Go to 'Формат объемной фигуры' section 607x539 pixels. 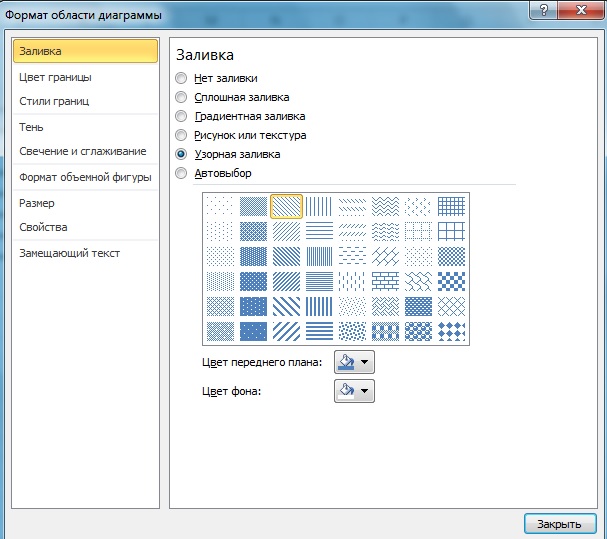click(85, 177)
